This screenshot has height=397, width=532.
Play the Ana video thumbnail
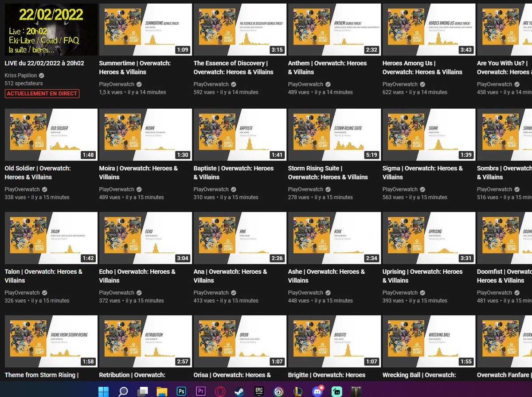point(240,238)
